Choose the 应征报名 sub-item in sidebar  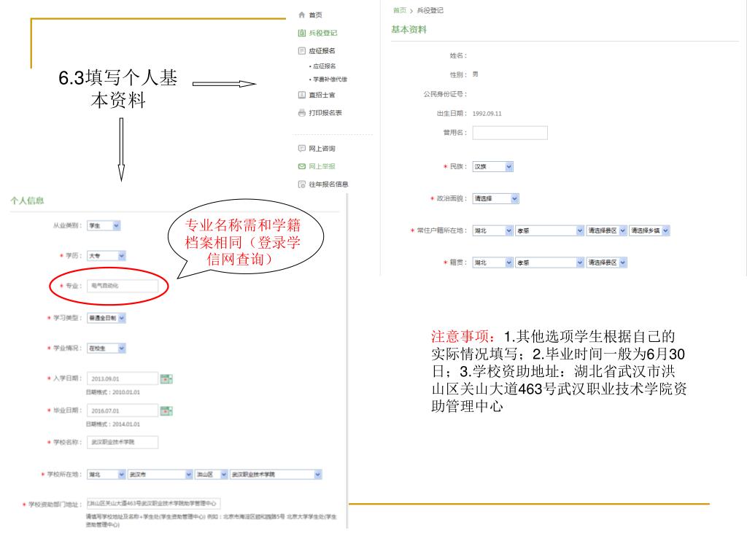pyautogui.click(x=324, y=66)
